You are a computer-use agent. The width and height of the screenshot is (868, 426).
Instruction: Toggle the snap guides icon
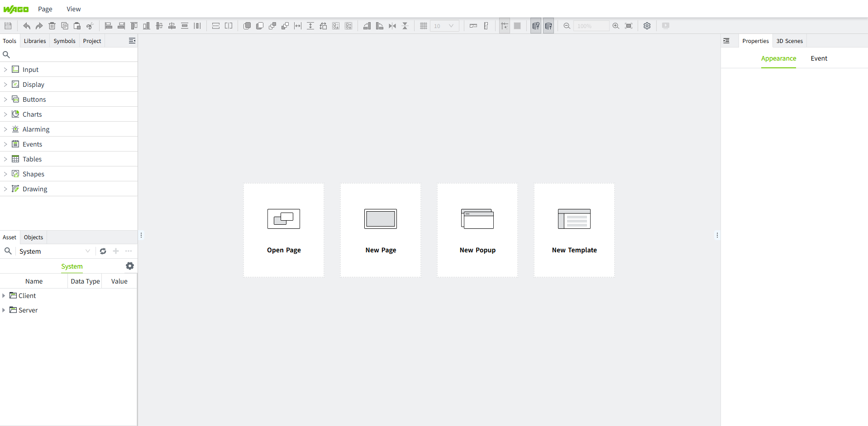tap(505, 26)
